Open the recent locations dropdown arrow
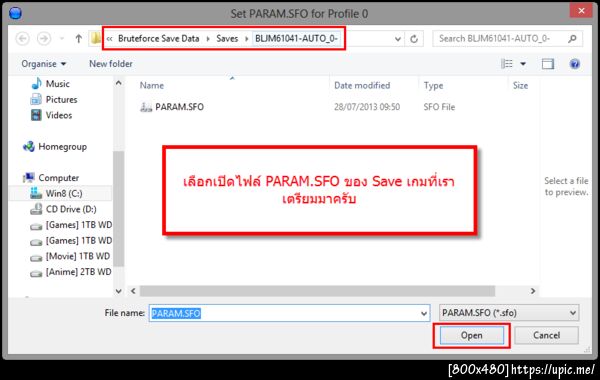Screen dimensions: 600x380 (x=62, y=39)
